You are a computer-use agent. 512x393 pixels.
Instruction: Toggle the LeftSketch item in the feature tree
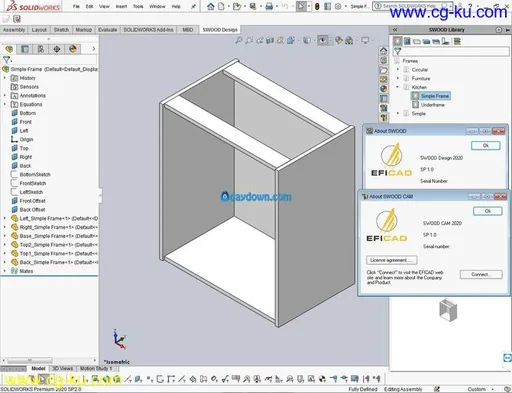pos(31,192)
